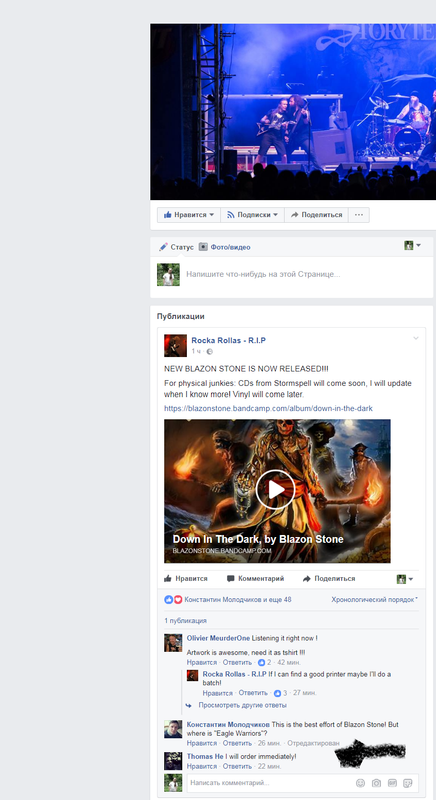Click Thomas He comment avatar
Viewport: 436px width, 800px height.
pyautogui.click(x=173, y=761)
